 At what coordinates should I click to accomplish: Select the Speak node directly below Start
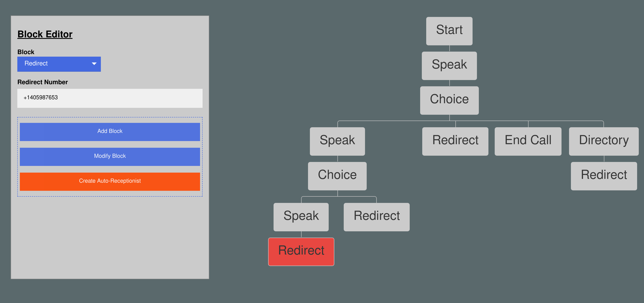[449, 66]
